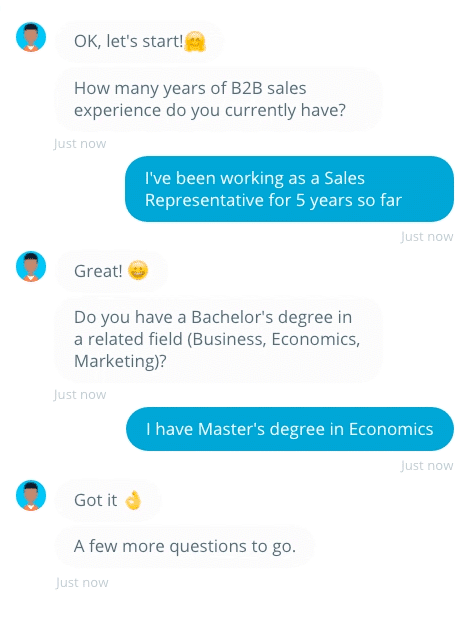Image resolution: width=469 pixels, height=640 pixels.
Task: Click 'Just now' timestamp under B2B question
Action: click(80, 144)
